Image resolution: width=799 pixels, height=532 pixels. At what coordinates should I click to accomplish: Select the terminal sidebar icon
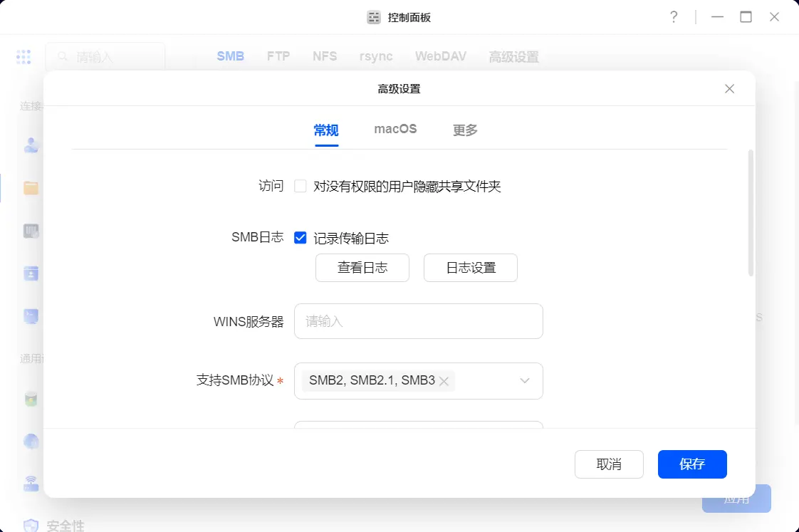pyautogui.click(x=31, y=316)
